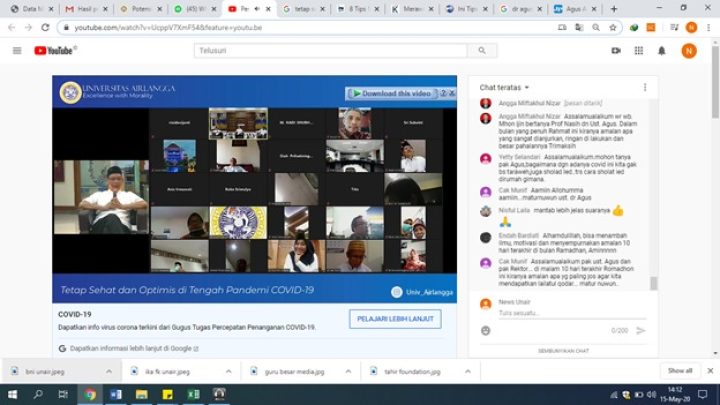Screen dimensions: 720x405
Task: Click the page vertical scrollbar thumb
Action: (x=715, y=81)
